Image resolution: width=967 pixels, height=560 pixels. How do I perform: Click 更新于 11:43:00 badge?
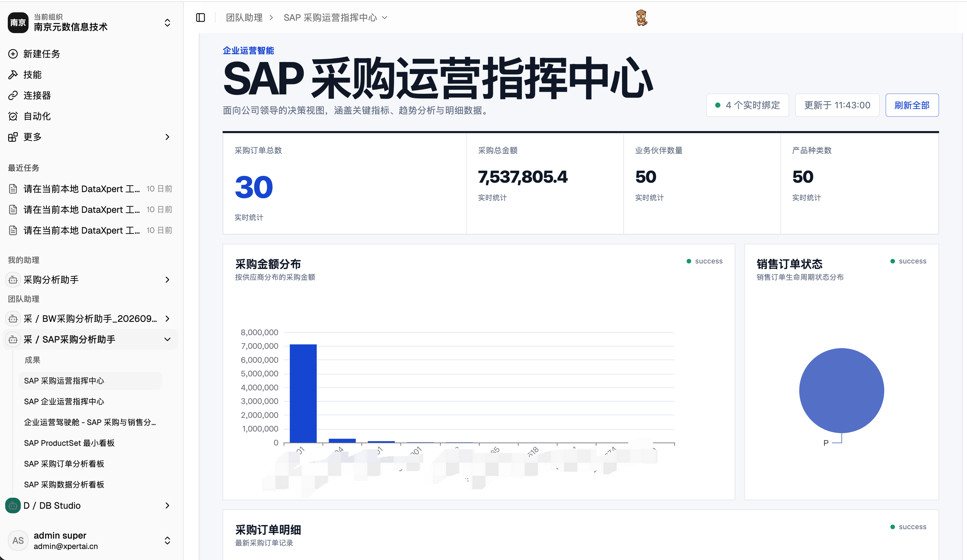tap(837, 105)
